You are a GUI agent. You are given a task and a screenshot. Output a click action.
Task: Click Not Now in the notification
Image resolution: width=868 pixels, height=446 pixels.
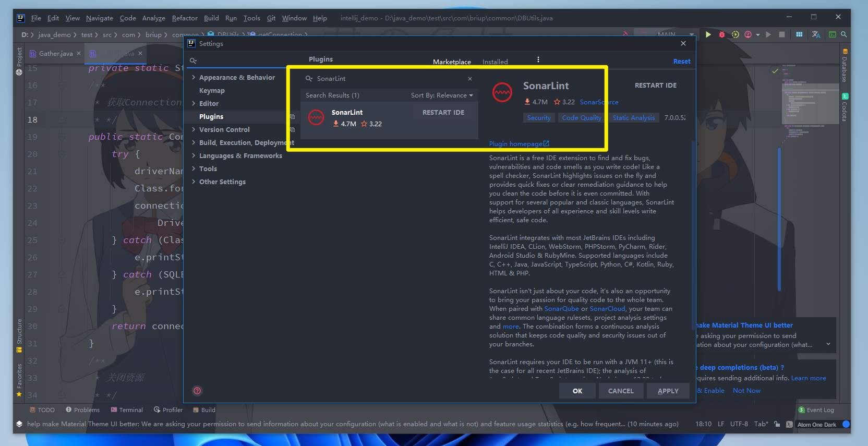pos(746,391)
